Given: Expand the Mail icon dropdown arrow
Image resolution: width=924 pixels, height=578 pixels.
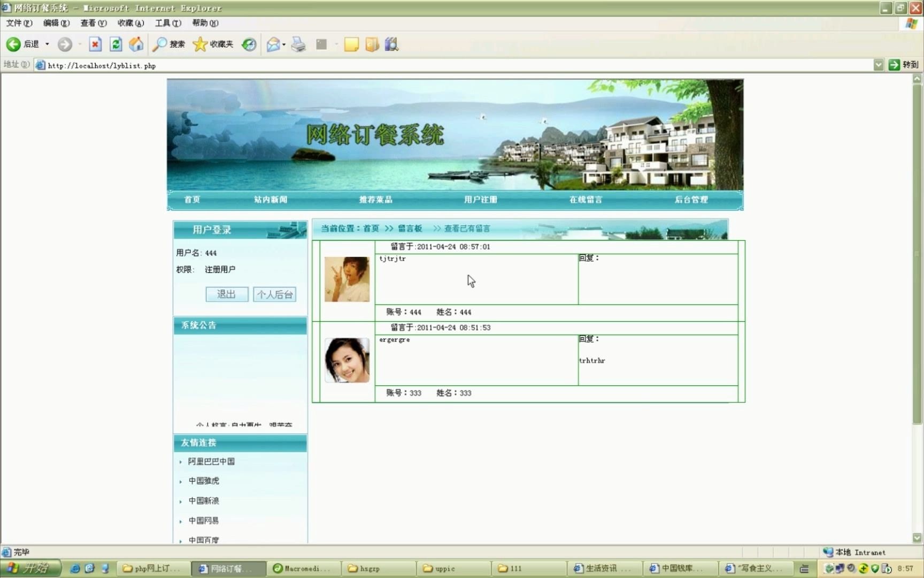Looking at the screenshot, I should pos(284,44).
